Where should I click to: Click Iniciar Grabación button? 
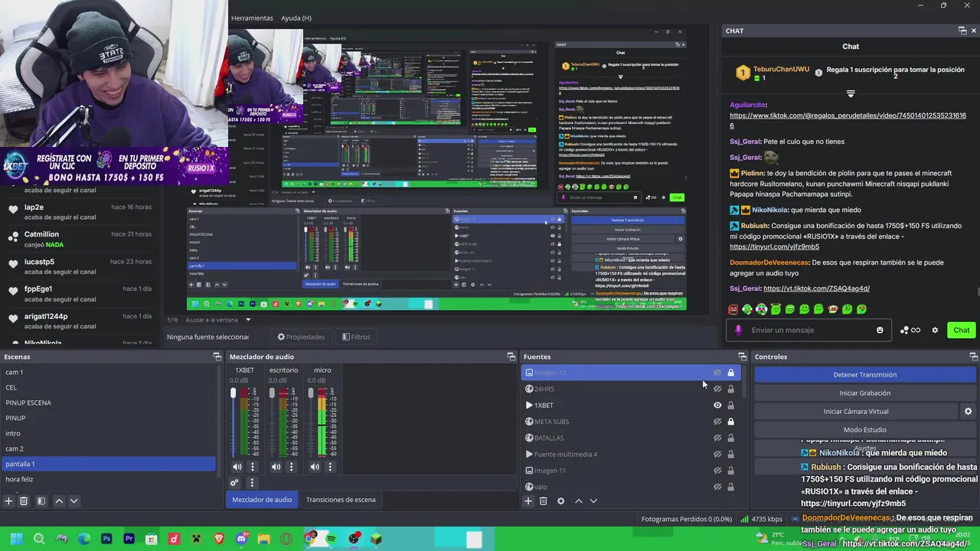864,393
